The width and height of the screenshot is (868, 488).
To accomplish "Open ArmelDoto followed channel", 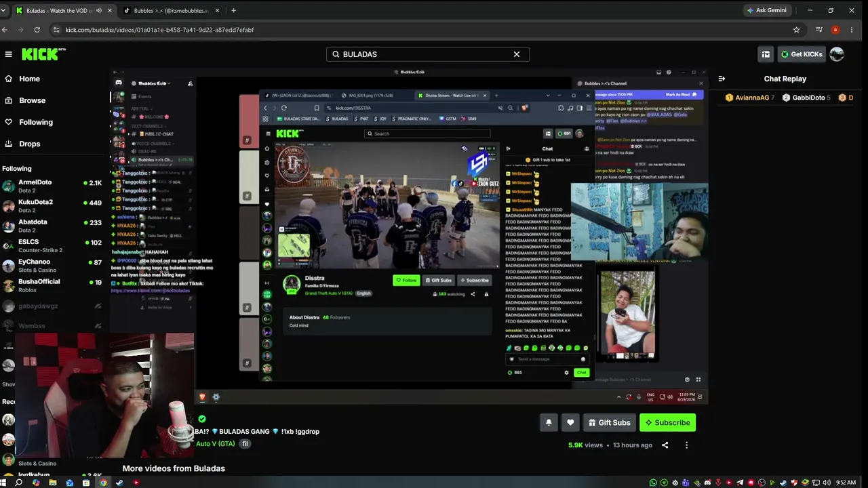I will 53,186.
